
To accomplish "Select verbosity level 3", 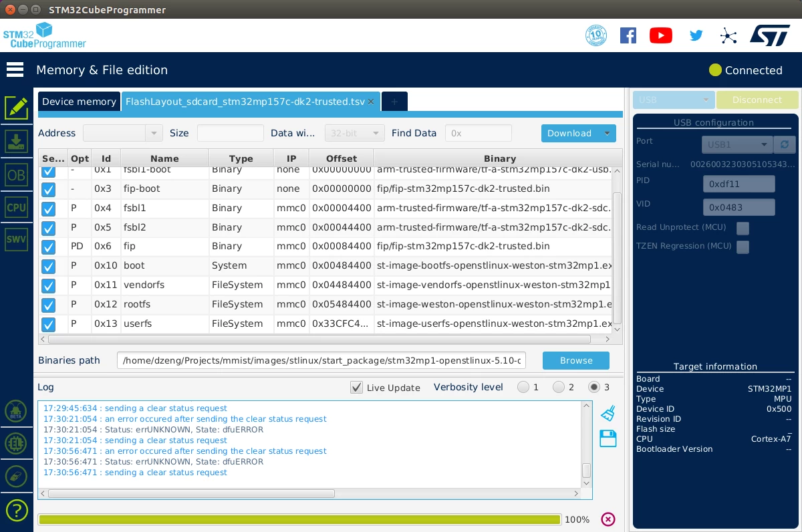I will 593,387.
